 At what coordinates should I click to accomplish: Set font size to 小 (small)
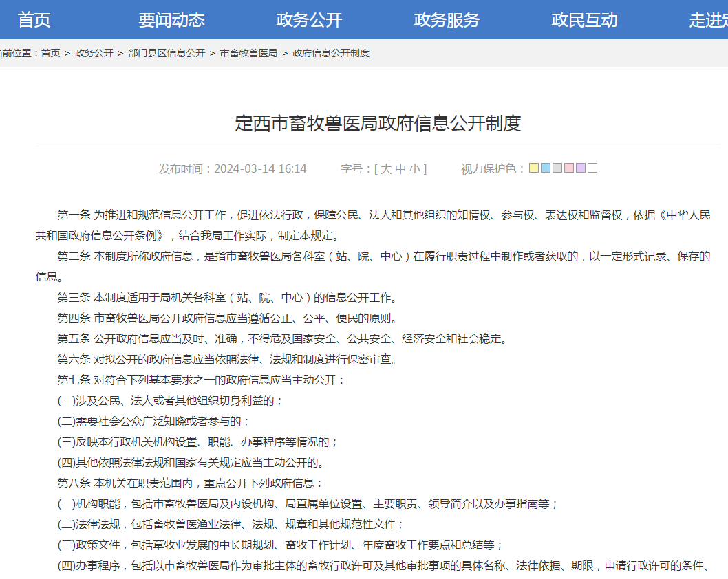tap(414, 168)
